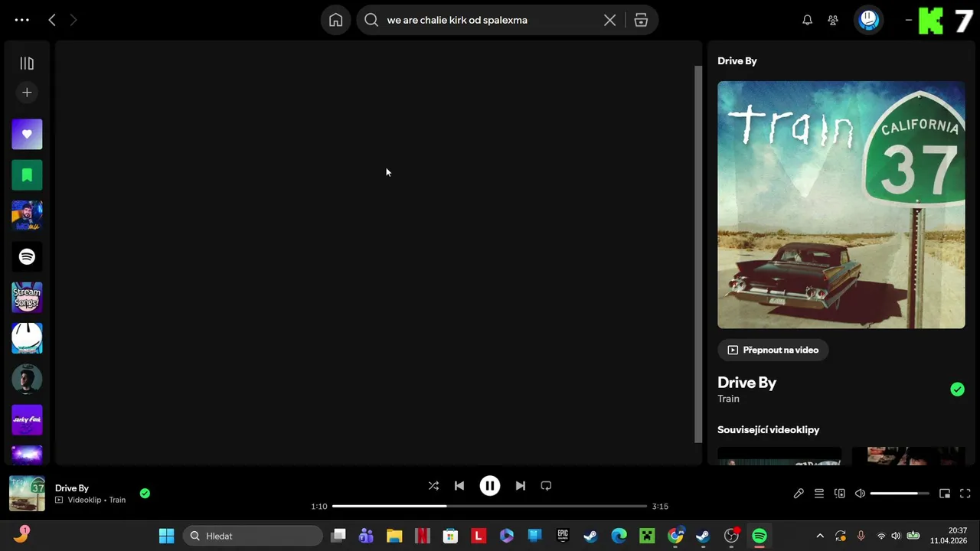Screen dimensions: 980x551
Task: Open the purple Jarky Fink playlist
Action: tap(27, 419)
